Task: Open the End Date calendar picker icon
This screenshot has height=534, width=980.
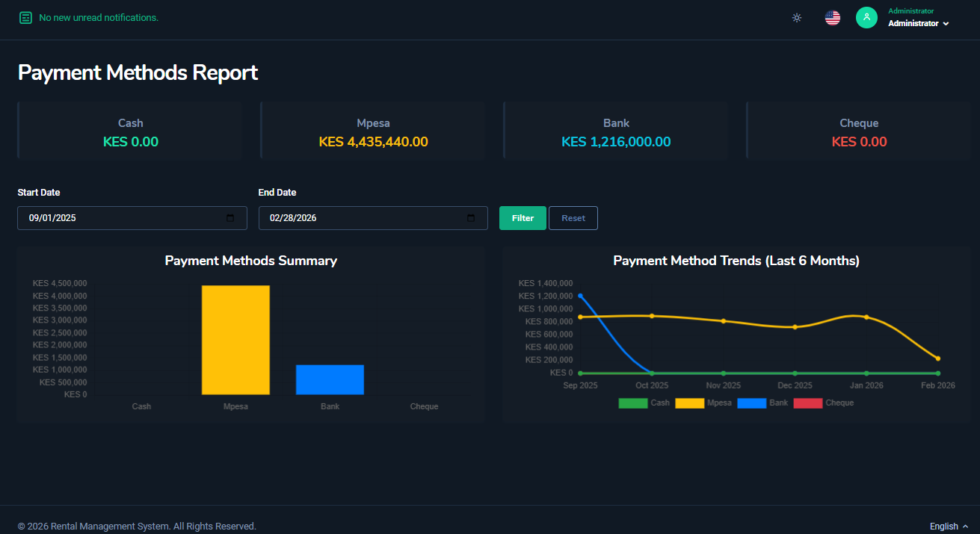Action: tap(471, 218)
